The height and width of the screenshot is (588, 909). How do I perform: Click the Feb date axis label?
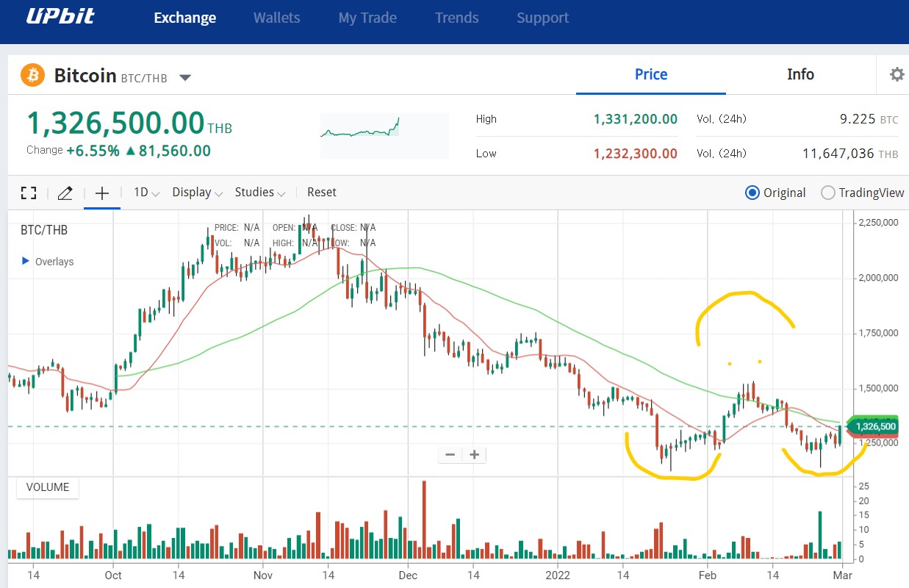(707, 576)
